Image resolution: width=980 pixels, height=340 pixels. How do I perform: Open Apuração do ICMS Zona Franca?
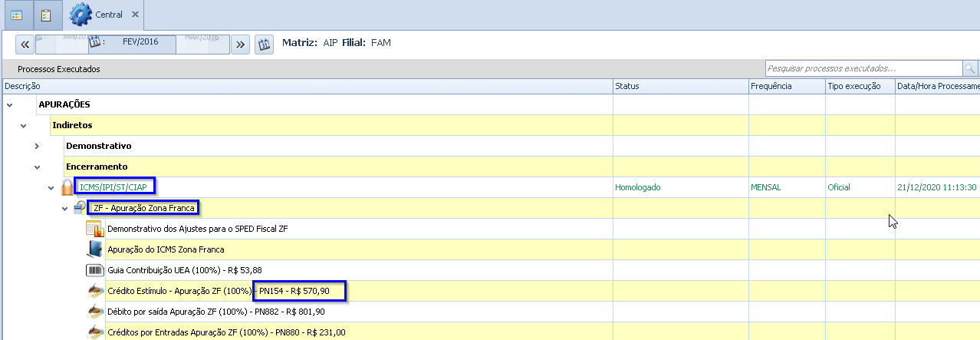(166, 249)
